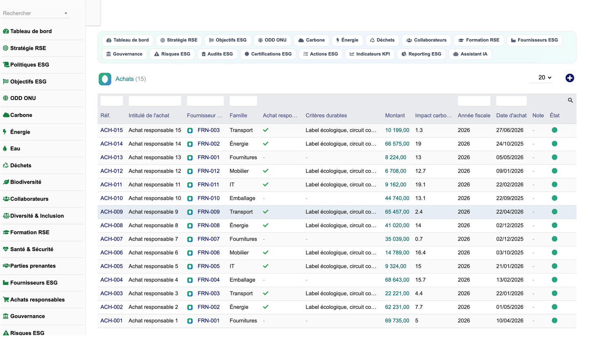
Task: Sort by Famille column header
Action: pos(238,116)
